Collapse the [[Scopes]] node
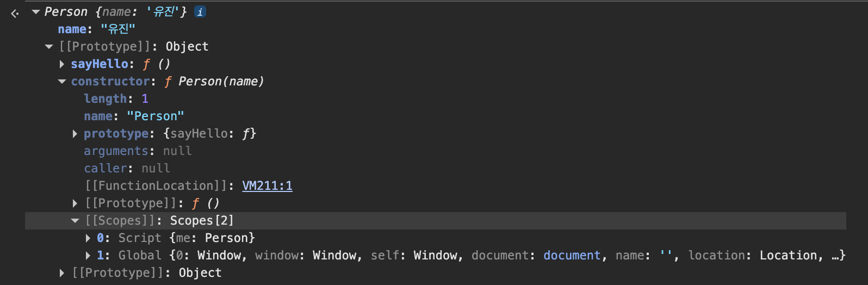The height and width of the screenshot is (285, 868). [75, 221]
